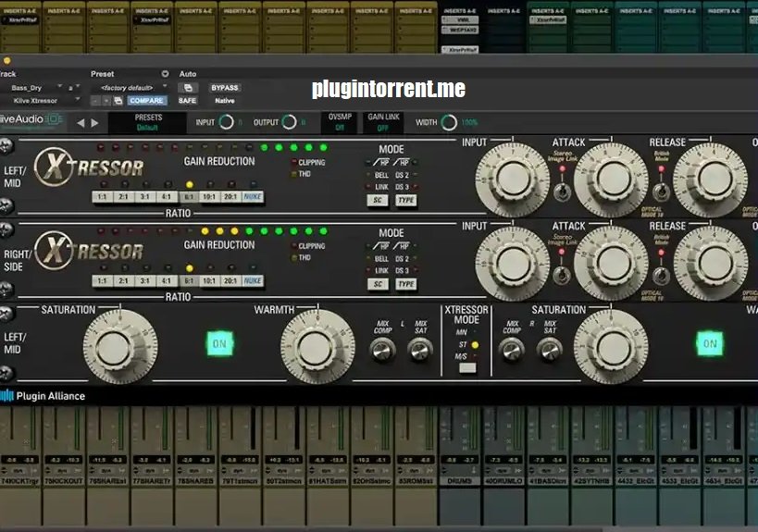758x532 pixels.
Task: Click Left/Mid large INPUT knob
Action: [x=513, y=179]
